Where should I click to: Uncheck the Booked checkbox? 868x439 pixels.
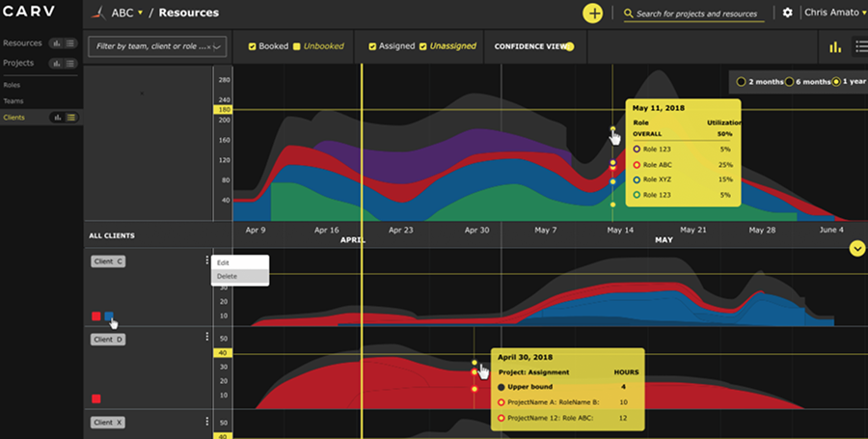point(253,46)
